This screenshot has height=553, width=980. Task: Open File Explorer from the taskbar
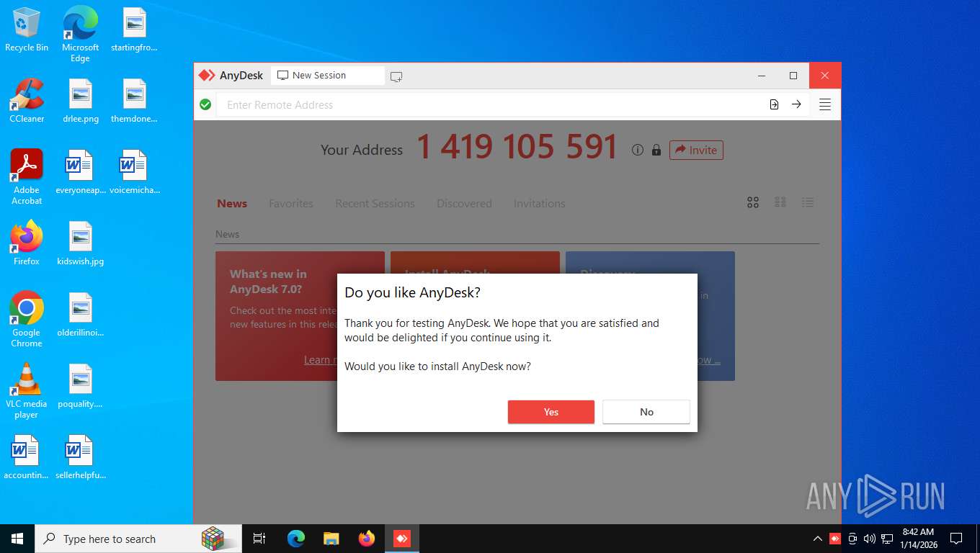[331, 539]
